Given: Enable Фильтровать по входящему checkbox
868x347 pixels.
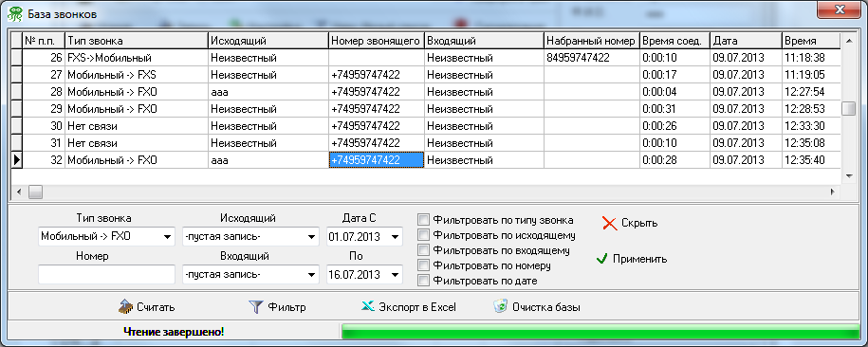Looking at the screenshot, I should click(423, 250).
